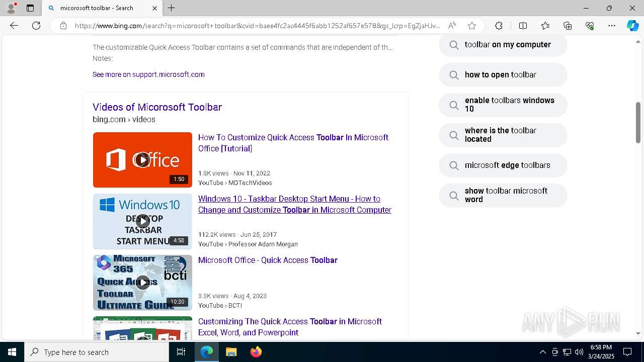The width and height of the screenshot is (644, 362).
Task: Click the 'Type here to search' box
Action: point(97,352)
